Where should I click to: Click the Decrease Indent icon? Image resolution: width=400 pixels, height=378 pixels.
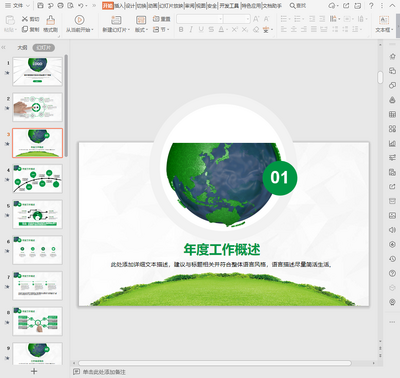point(312,19)
